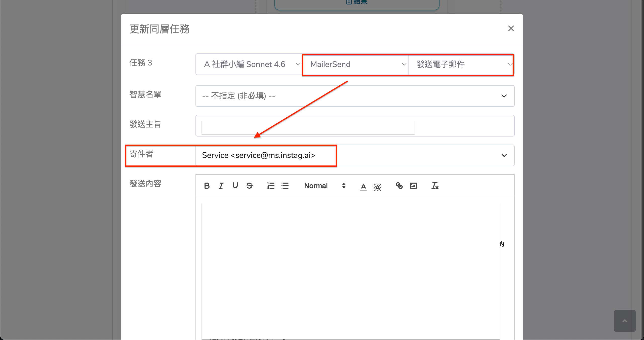
Task: Open the A 社群小編 Sonnet 4.6 model dropdown
Action: click(x=249, y=64)
